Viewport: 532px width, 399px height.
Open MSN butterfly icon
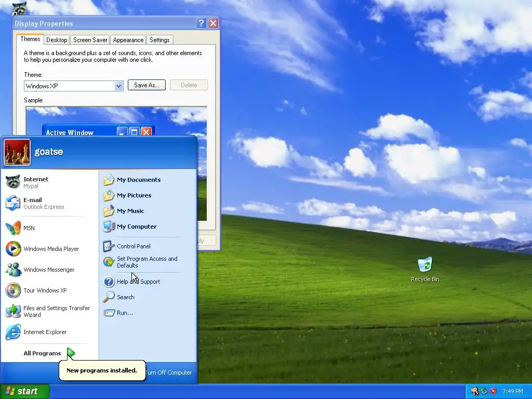[x=13, y=228]
